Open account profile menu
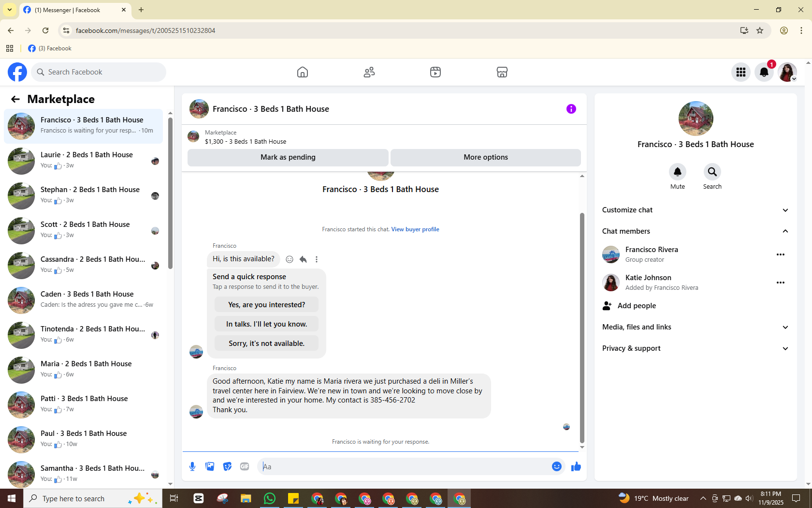812x508 pixels. pos(787,72)
